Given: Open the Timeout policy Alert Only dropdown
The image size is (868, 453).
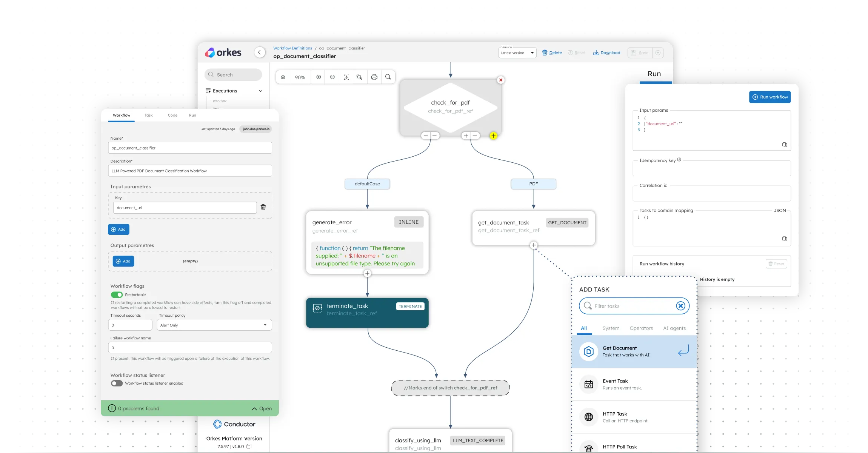Looking at the screenshot, I should (214, 325).
